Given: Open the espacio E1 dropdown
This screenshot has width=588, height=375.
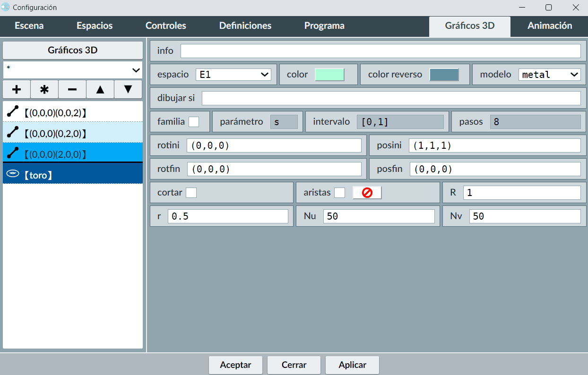Looking at the screenshot, I should point(233,75).
